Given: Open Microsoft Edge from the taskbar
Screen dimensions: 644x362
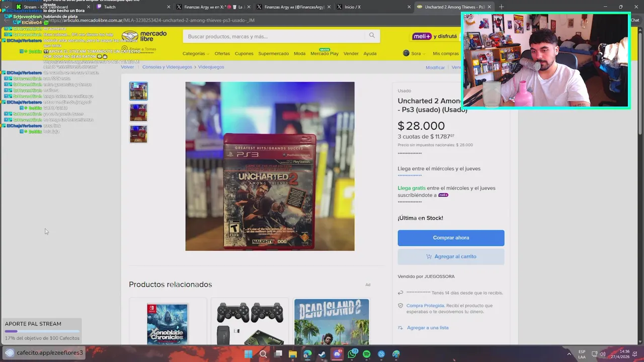Looking at the screenshot, I should click(x=307, y=354).
